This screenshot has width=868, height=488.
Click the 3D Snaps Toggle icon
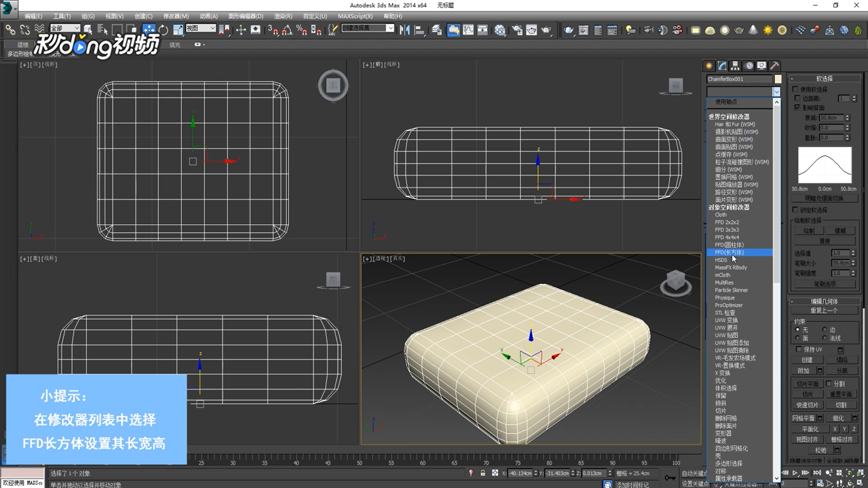pyautogui.click(x=273, y=30)
